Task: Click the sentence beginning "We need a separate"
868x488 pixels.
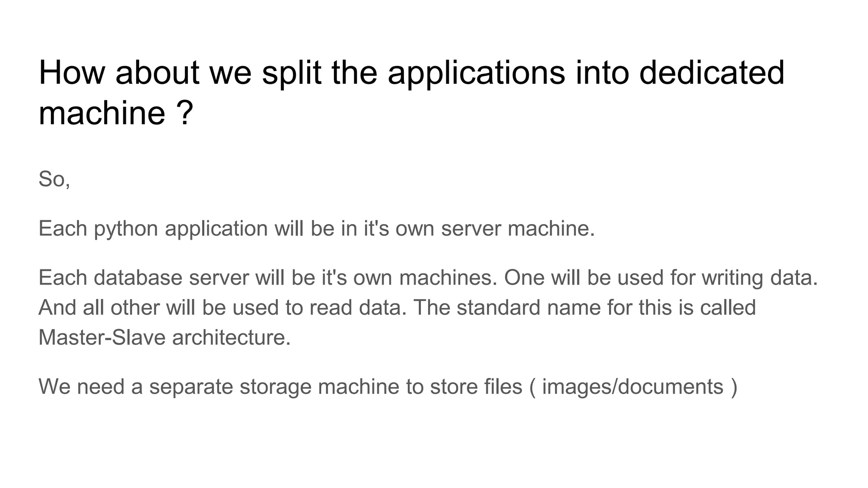Action: [x=388, y=387]
